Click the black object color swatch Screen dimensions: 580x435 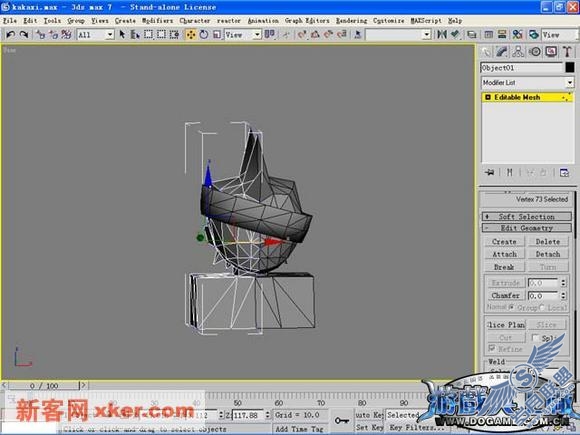[x=570, y=68]
